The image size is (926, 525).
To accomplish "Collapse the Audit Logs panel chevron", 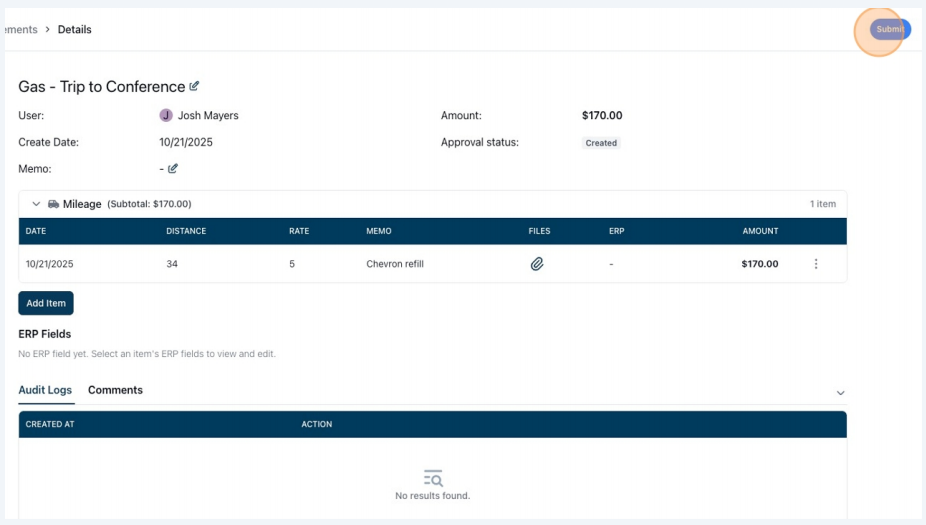I will (x=840, y=393).
